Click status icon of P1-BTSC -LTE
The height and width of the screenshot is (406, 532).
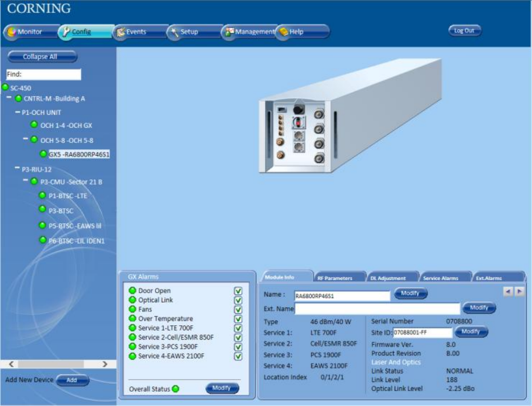pyautogui.click(x=43, y=196)
